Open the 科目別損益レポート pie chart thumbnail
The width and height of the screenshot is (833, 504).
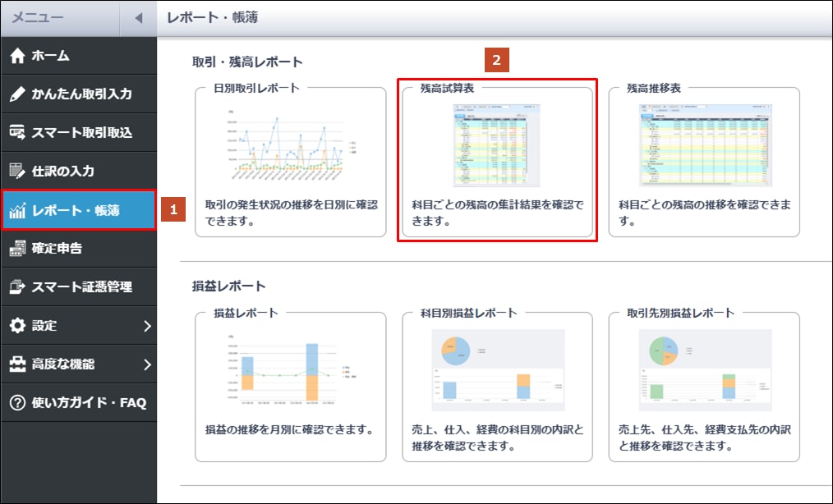498,370
